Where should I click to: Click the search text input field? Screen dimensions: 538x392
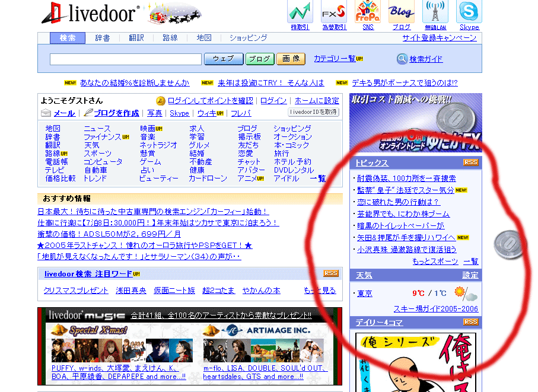126,59
